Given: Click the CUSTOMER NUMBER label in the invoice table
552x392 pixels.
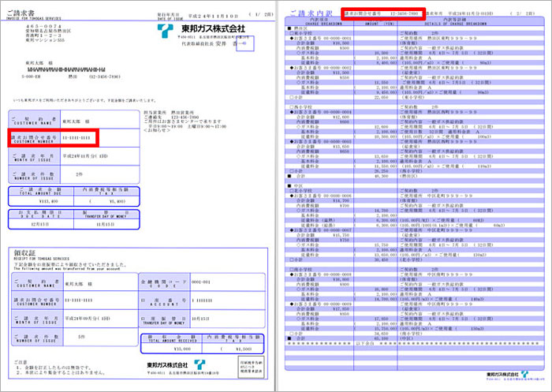Looking at the screenshot, I should 33,142.
